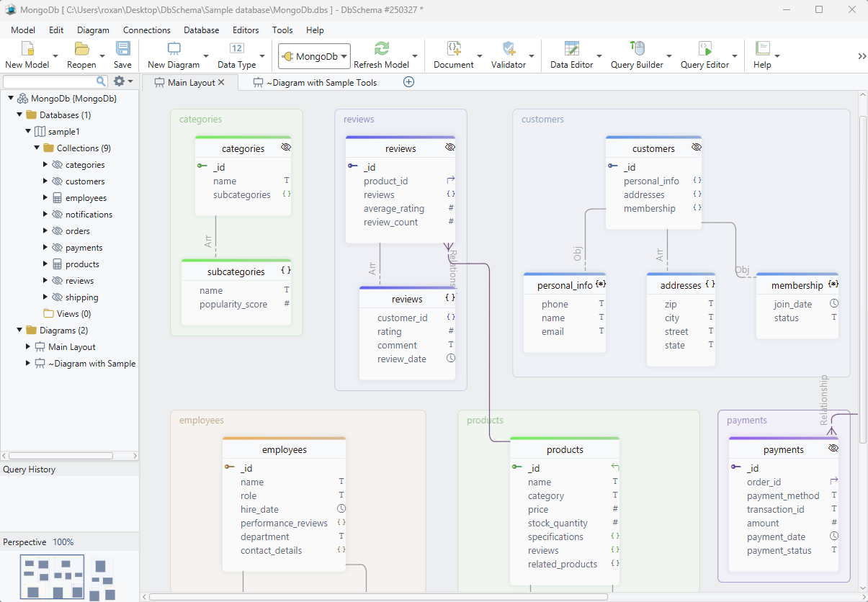Select the sample1 database node

pyautogui.click(x=63, y=132)
